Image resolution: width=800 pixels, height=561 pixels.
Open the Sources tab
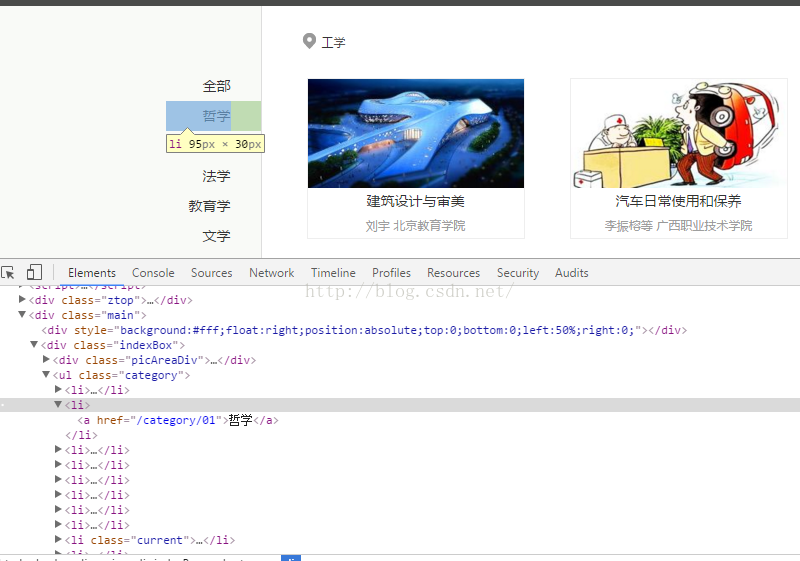[x=212, y=273]
